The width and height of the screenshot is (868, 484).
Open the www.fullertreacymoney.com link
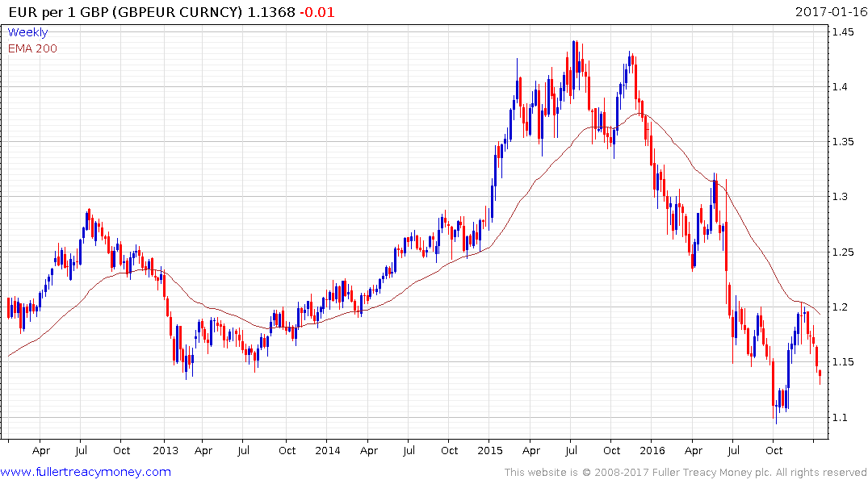click(86, 473)
